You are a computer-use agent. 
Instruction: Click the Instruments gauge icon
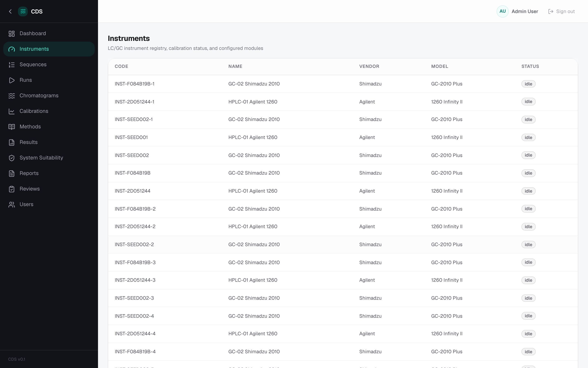(12, 49)
